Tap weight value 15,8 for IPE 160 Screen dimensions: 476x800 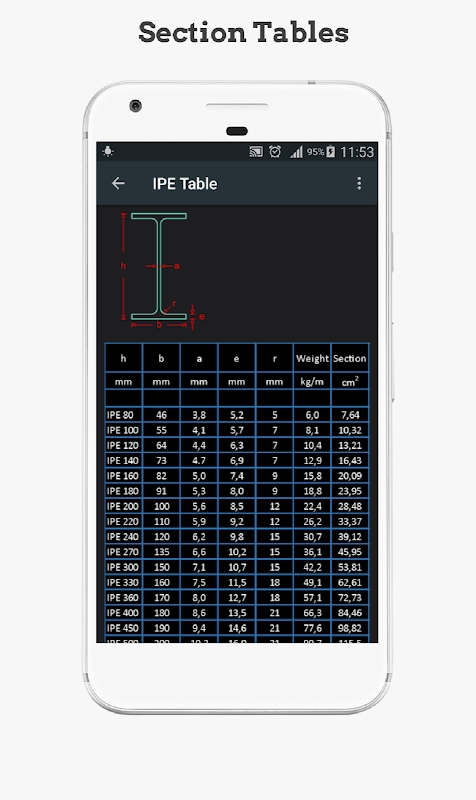coord(312,476)
